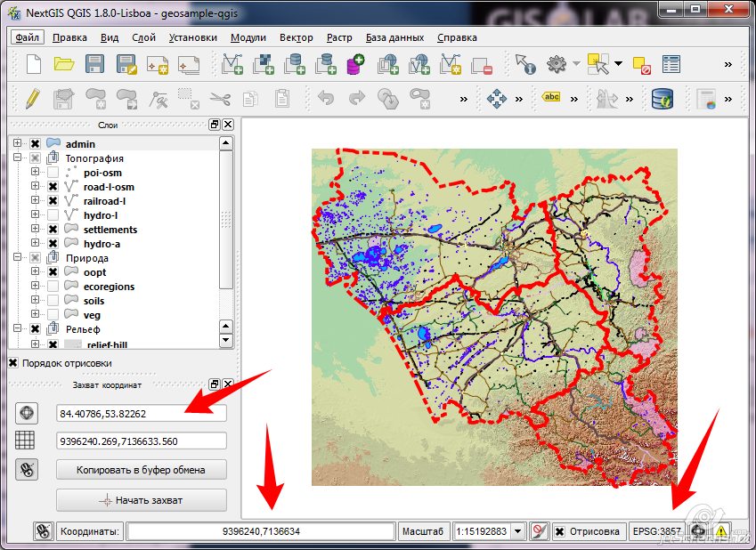756x550 pixels.
Task: Click Remove Layer icon with red minus
Action: point(481,66)
